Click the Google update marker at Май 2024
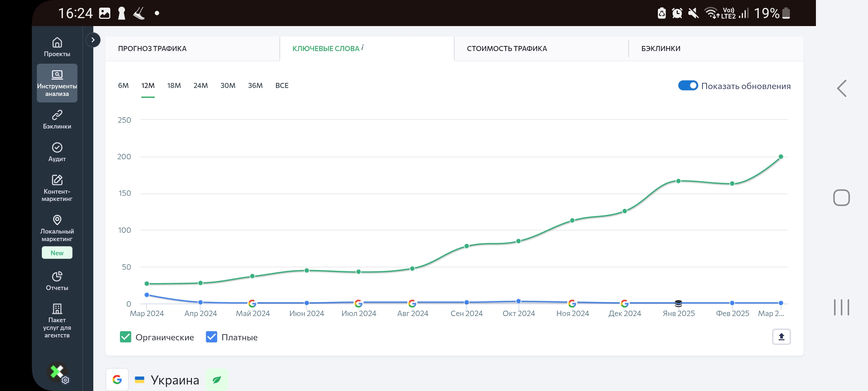Viewport: 868px width, 391px height. tap(252, 303)
